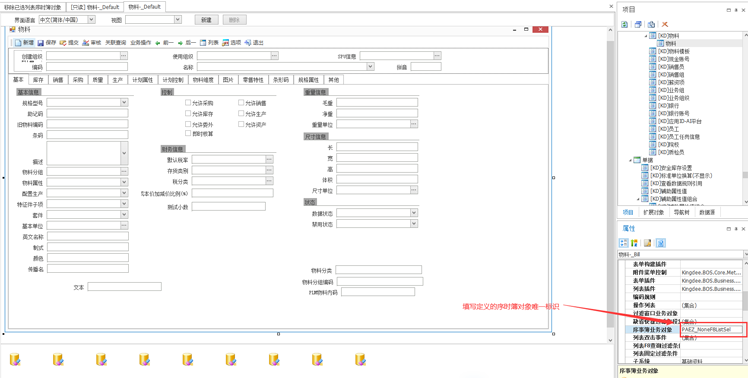Open the 界面语言 language dropdown
Viewport: 748px width, 378px height.
(91, 20)
